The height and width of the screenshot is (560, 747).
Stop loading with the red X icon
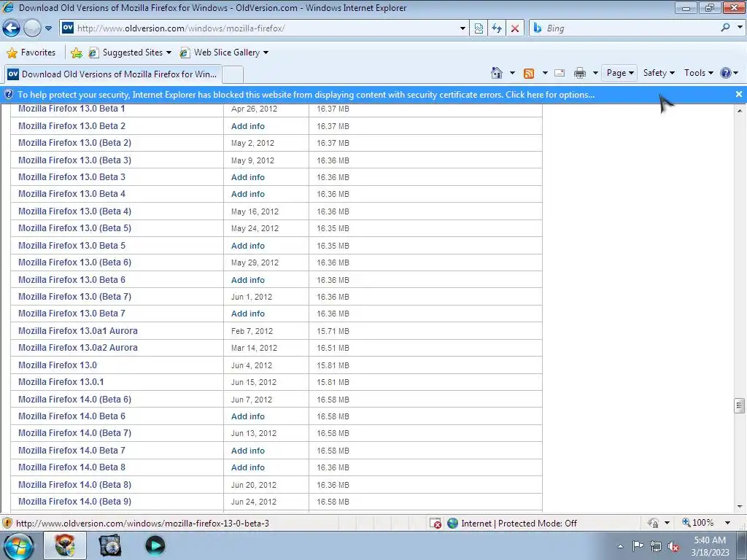pos(515,28)
